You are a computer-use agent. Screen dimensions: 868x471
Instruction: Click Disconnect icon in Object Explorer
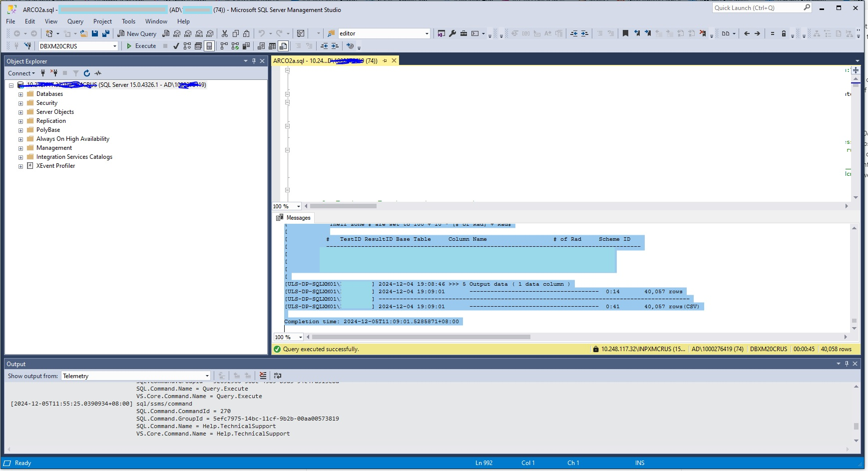pyautogui.click(x=54, y=73)
